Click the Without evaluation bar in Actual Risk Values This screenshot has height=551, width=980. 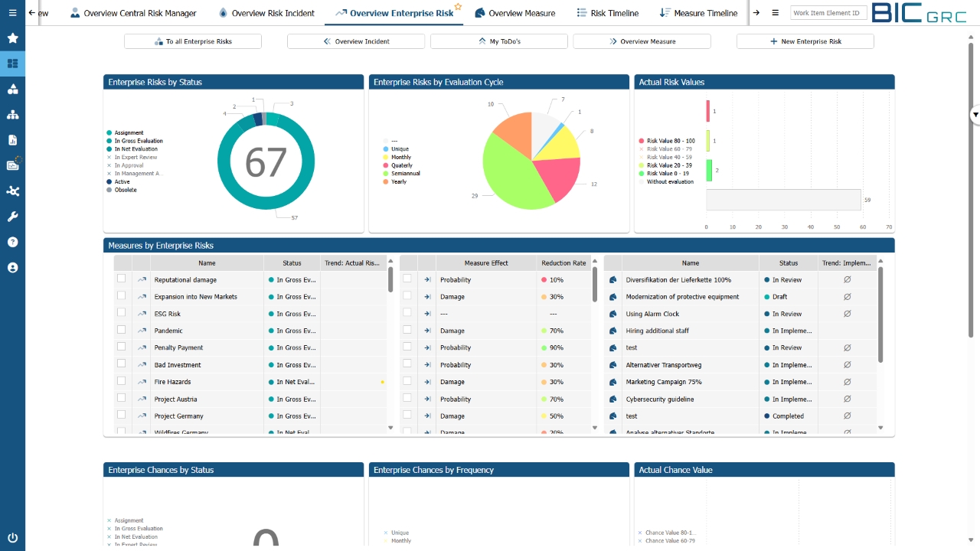(783, 200)
